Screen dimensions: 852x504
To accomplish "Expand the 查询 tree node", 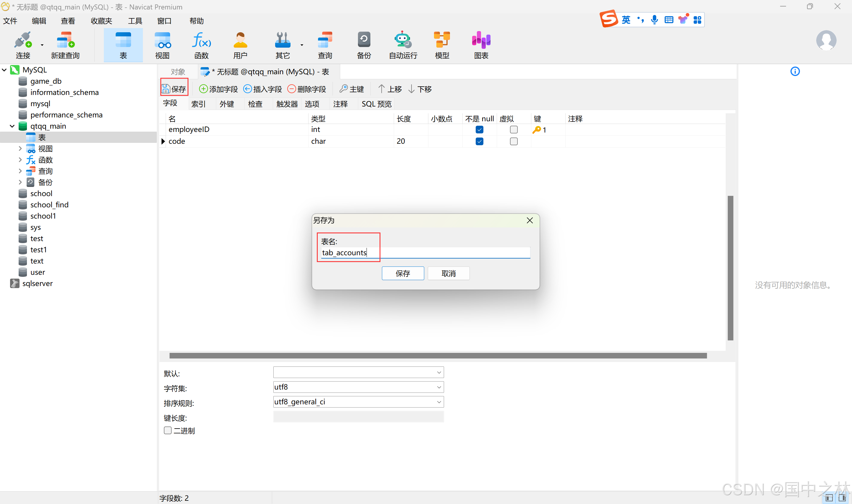I will pos(20,171).
